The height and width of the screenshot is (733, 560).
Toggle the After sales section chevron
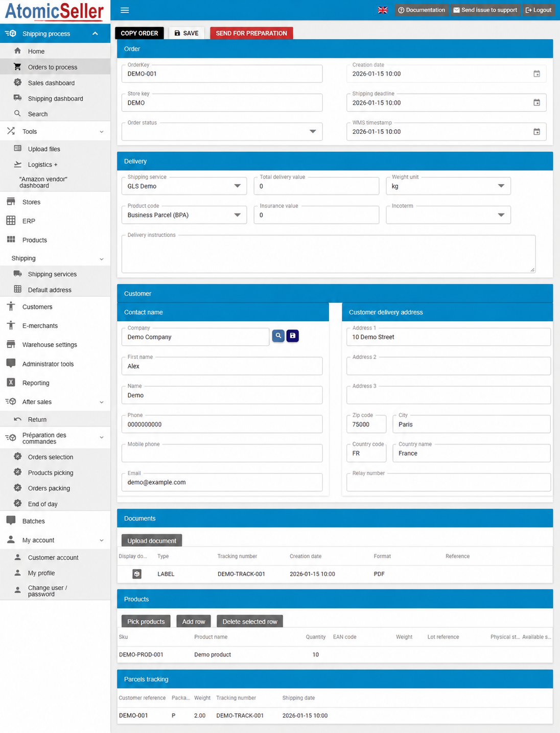101,402
